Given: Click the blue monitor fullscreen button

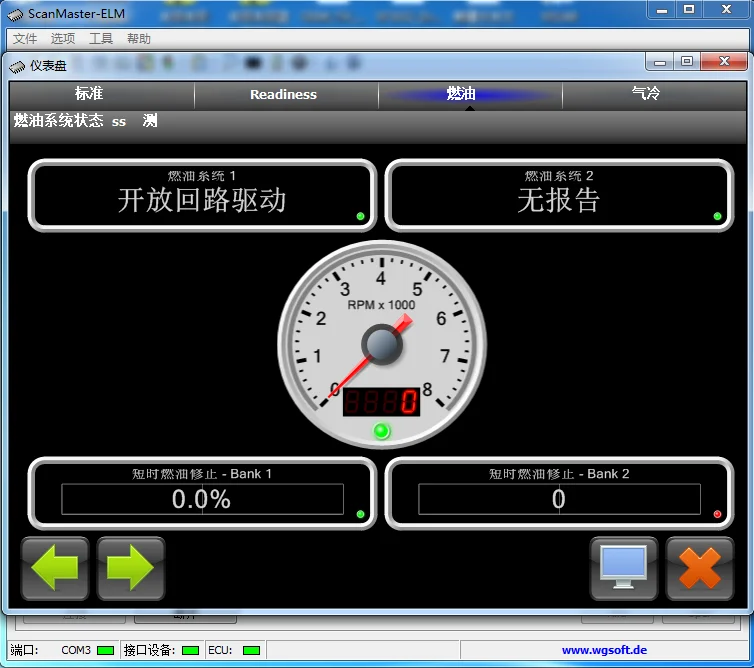Looking at the screenshot, I should coord(624,568).
